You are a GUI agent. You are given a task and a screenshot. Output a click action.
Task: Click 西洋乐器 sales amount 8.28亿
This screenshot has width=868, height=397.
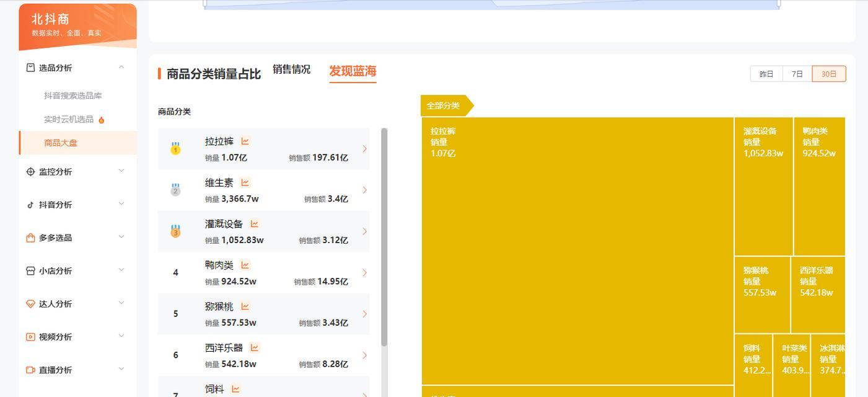coord(335,364)
